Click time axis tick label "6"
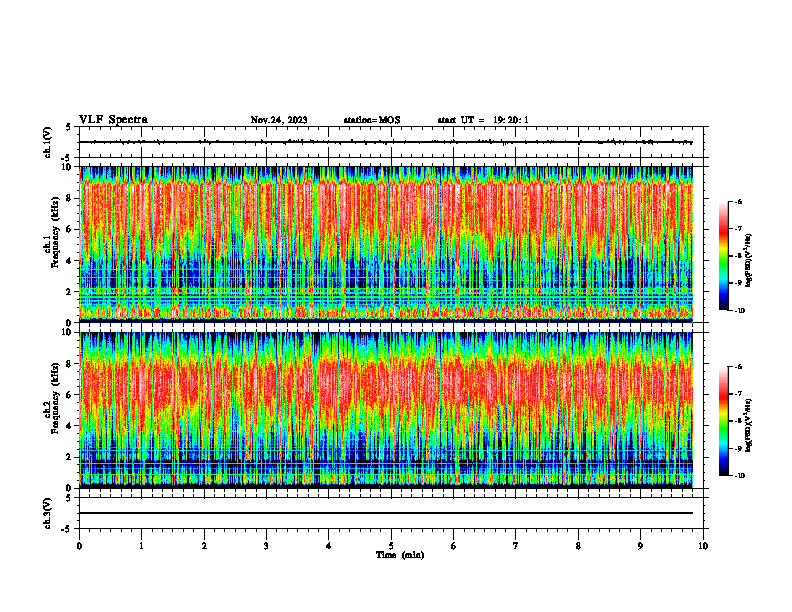This screenshot has width=792, height=612. pyautogui.click(x=454, y=546)
